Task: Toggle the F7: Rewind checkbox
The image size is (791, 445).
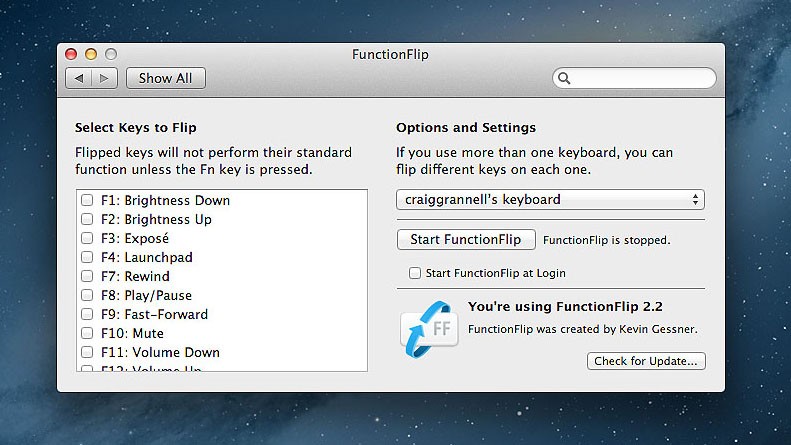Action: click(88, 276)
